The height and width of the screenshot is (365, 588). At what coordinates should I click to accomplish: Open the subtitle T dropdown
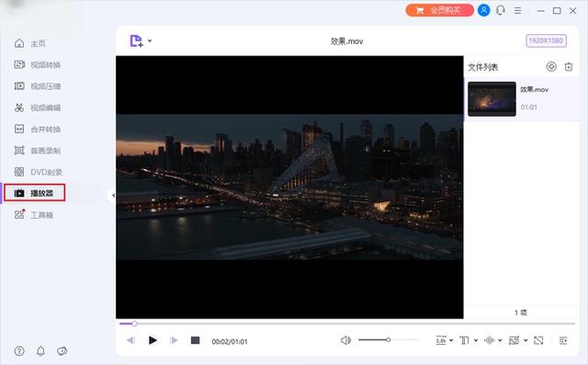click(469, 340)
